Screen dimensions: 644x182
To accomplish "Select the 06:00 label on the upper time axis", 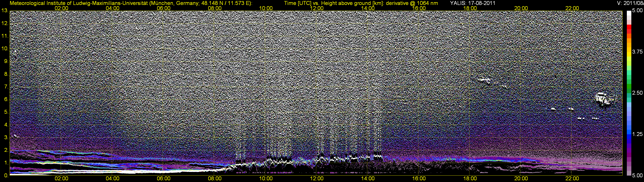I will coord(164,8).
